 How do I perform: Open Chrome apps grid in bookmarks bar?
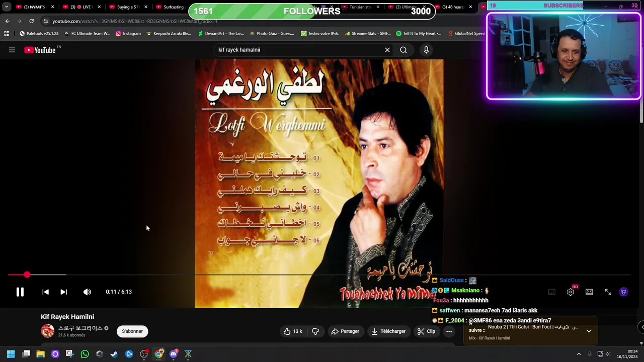pyautogui.click(x=7, y=34)
